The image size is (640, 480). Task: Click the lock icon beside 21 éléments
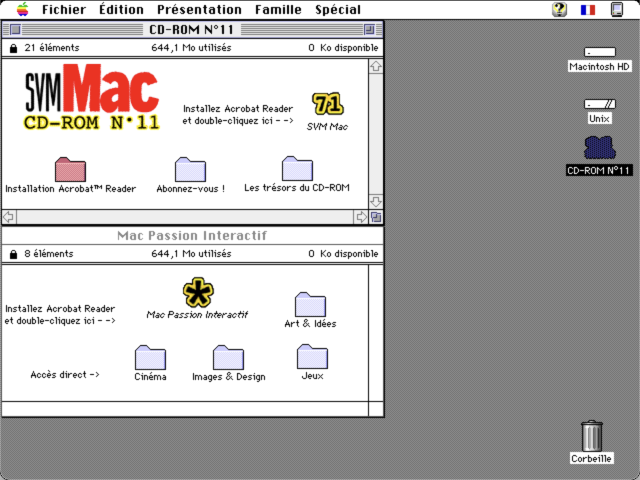13,48
